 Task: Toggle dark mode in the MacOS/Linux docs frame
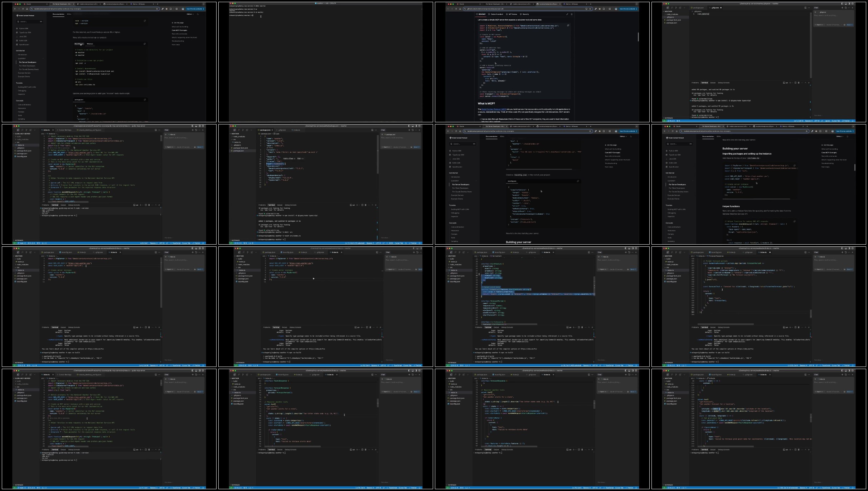click(x=198, y=14)
